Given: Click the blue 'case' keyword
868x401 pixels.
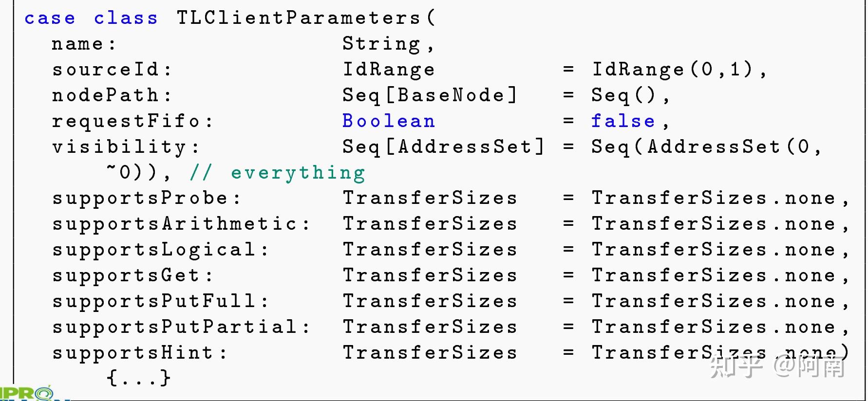Looking at the screenshot, I should click(x=50, y=18).
